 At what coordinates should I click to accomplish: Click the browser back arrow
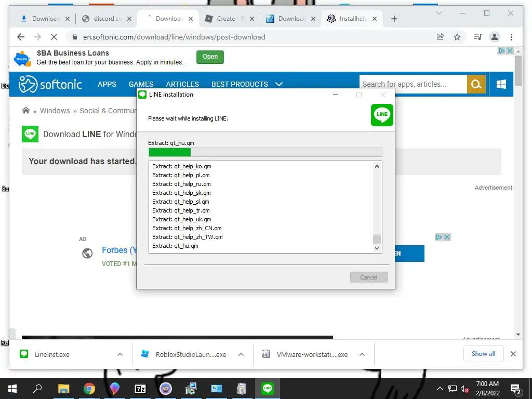(21, 37)
